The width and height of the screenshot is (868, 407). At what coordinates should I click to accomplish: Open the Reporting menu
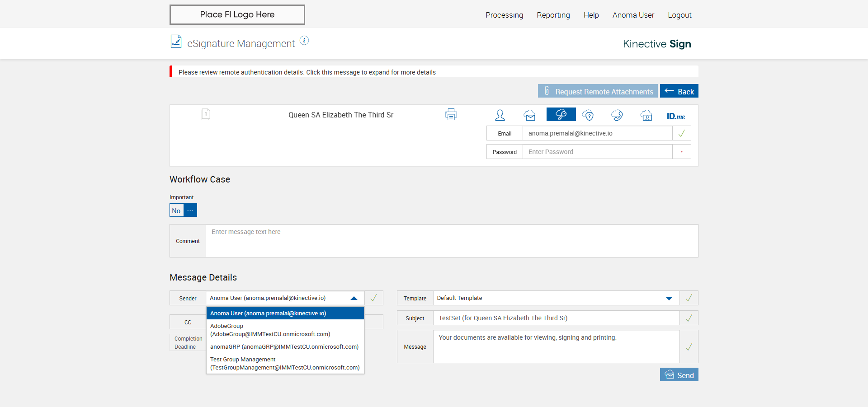553,15
